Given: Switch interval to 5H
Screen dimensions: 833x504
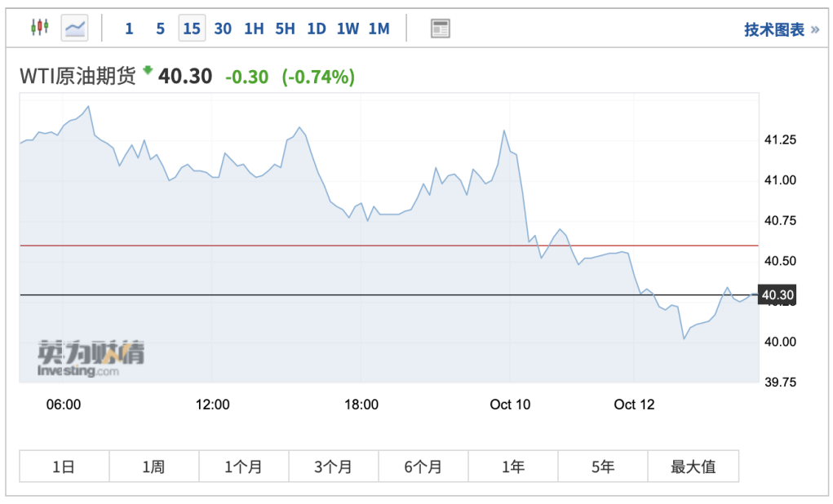Looking at the screenshot, I should pyautogui.click(x=285, y=29).
